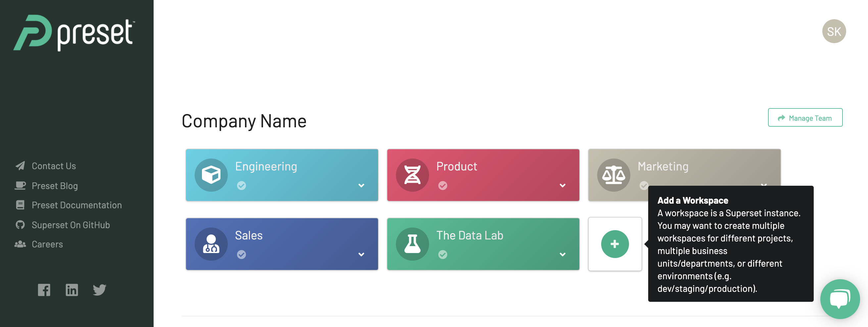
Task: Open Contact Us in the sidebar
Action: click(x=54, y=166)
